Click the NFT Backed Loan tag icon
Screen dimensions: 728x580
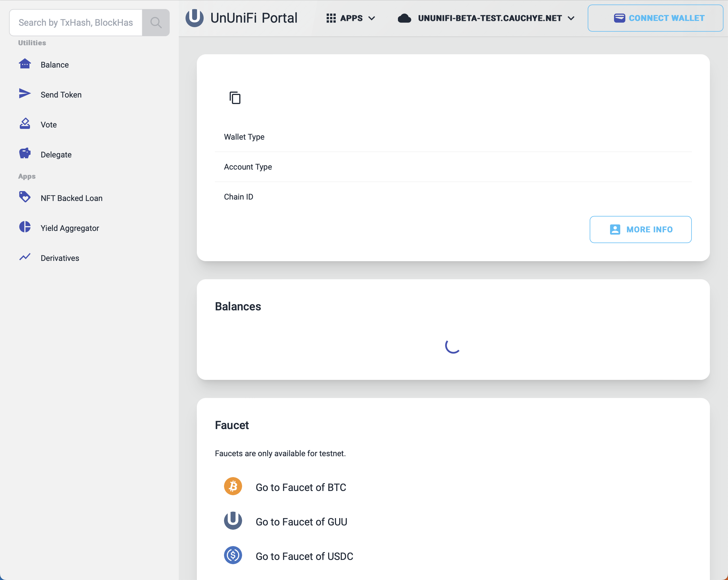tap(25, 197)
